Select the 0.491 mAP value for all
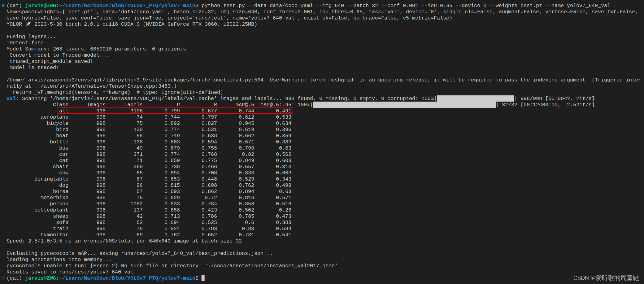Screen dimensions: 644x284 coord(284,111)
